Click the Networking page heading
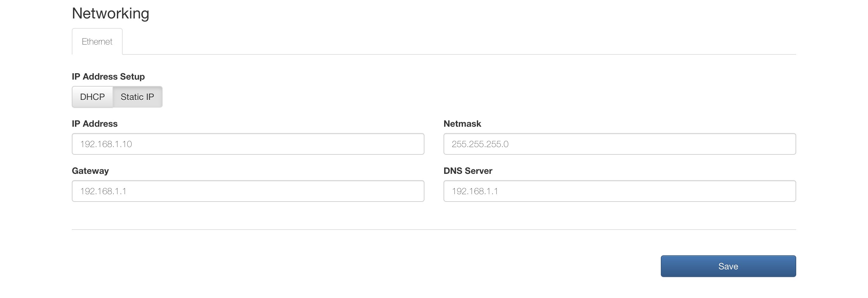Screen dimensions: 868x298 coord(111,13)
